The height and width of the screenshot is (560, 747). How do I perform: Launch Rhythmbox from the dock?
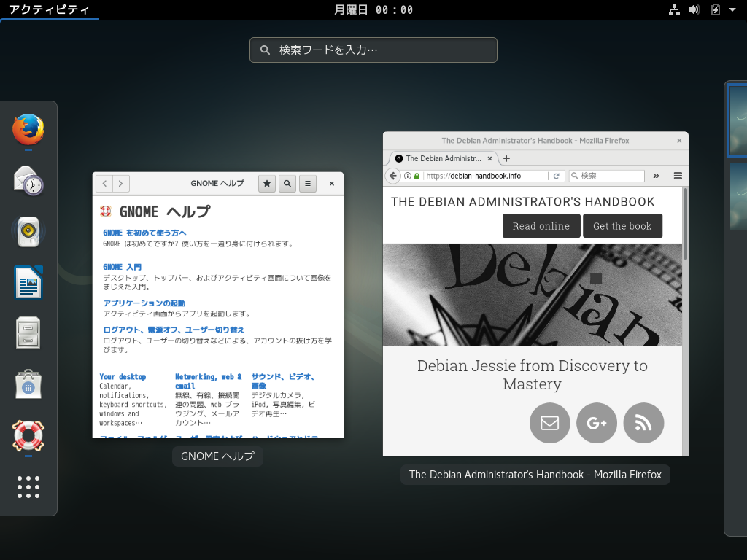(28, 231)
